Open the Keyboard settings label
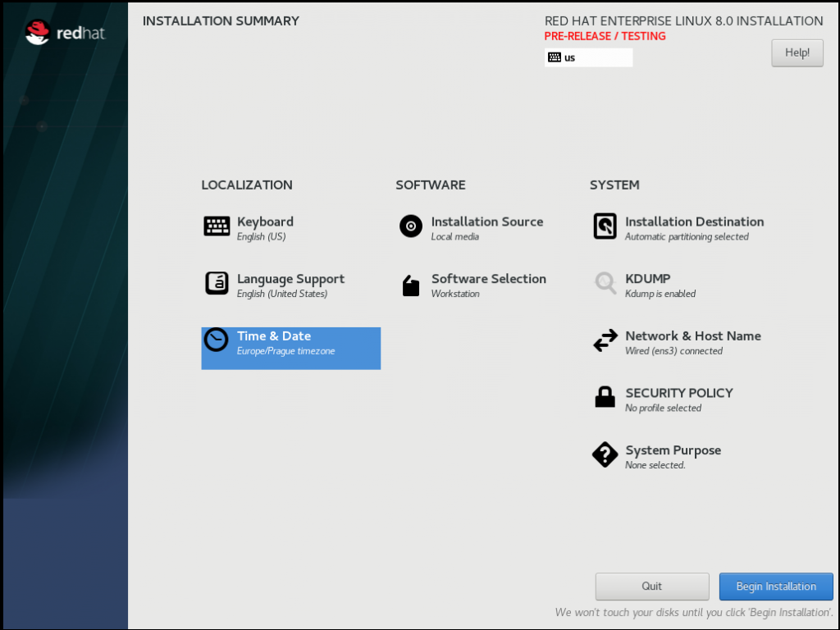Image resolution: width=840 pixels, height=630 pixels. (265, 221)
